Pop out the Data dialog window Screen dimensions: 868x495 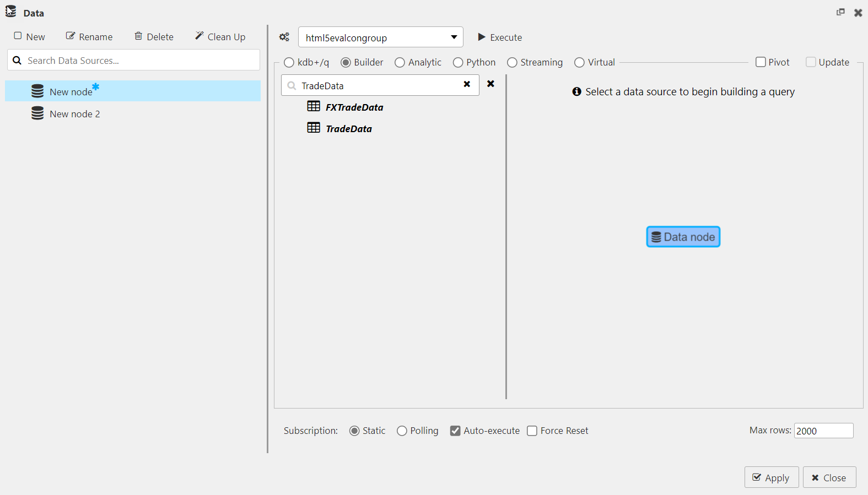[x=840, y=12]
